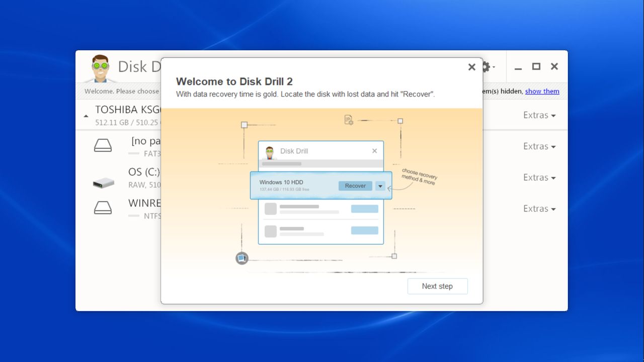Click the Recover button in the illustration
644x362 pixels.
point(355,186)
